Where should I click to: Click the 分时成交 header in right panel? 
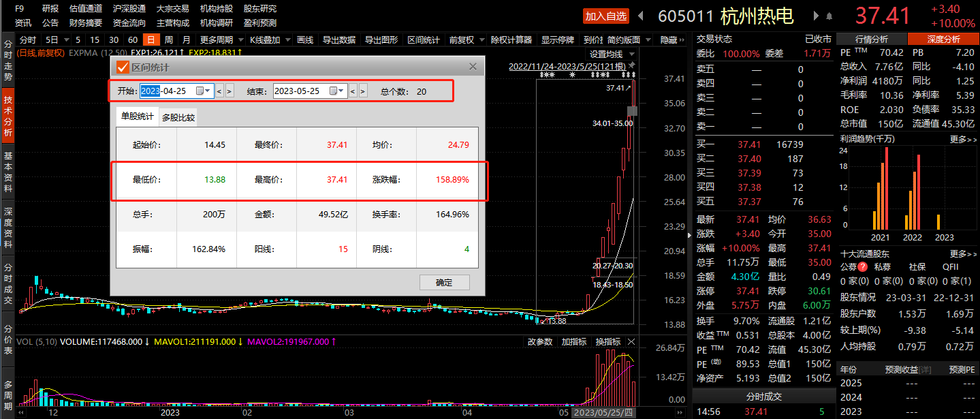pos(763,397)
